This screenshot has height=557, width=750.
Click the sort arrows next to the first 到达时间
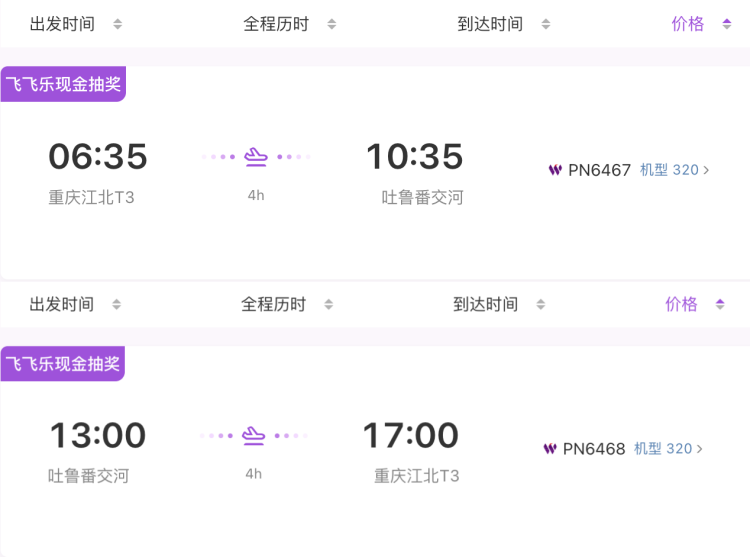[x=545, y=24]
